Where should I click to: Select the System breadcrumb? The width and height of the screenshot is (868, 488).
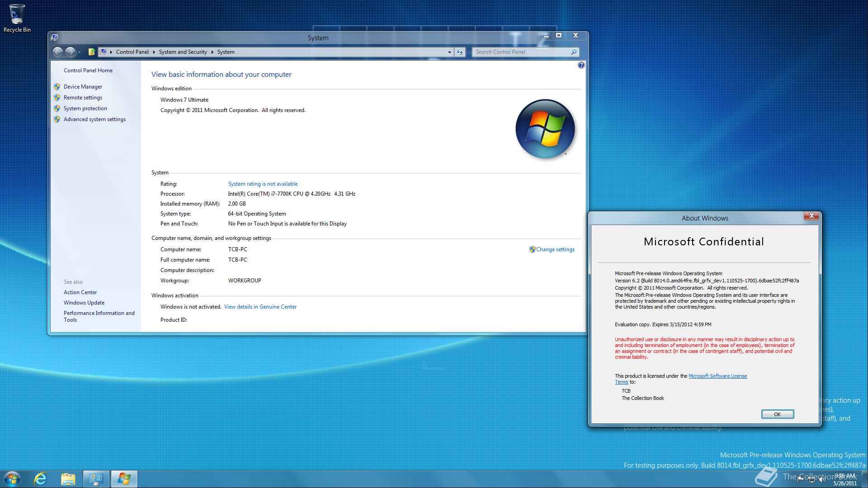pos(226,52)
